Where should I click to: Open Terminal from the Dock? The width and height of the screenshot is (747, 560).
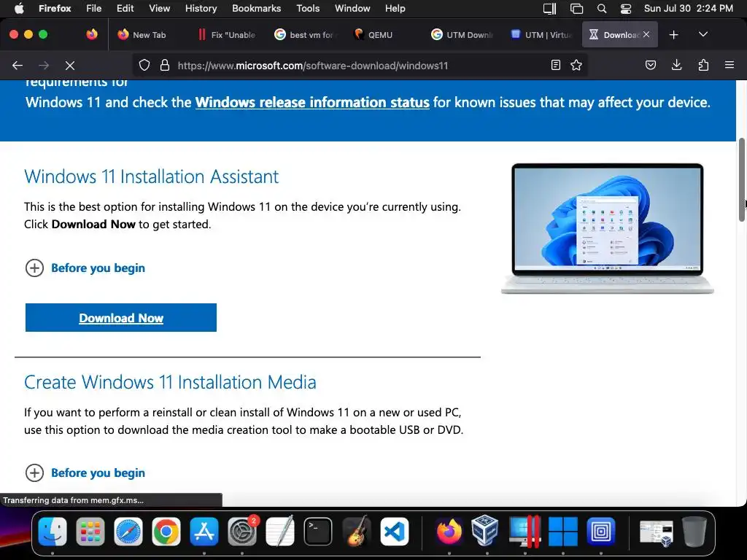(x=318, y=532)
